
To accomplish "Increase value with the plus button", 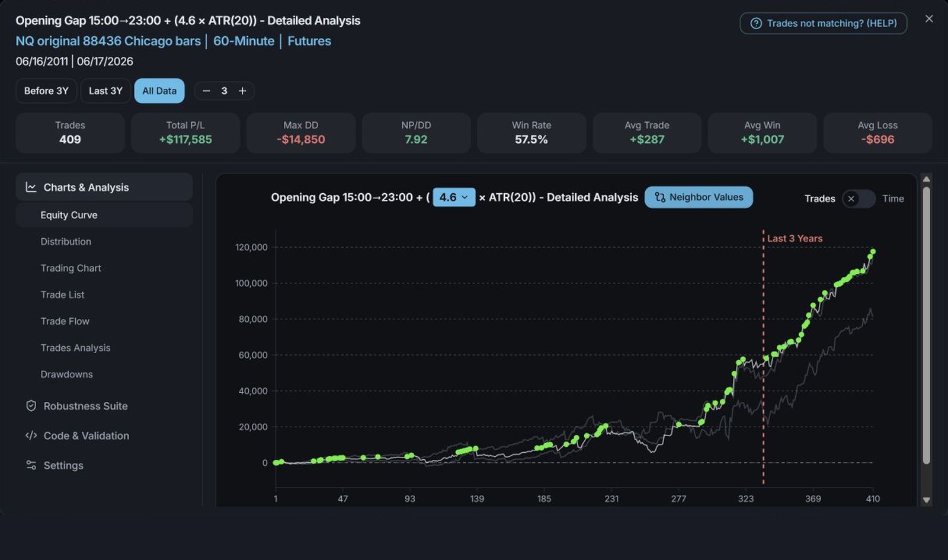I will coord(242,91).
